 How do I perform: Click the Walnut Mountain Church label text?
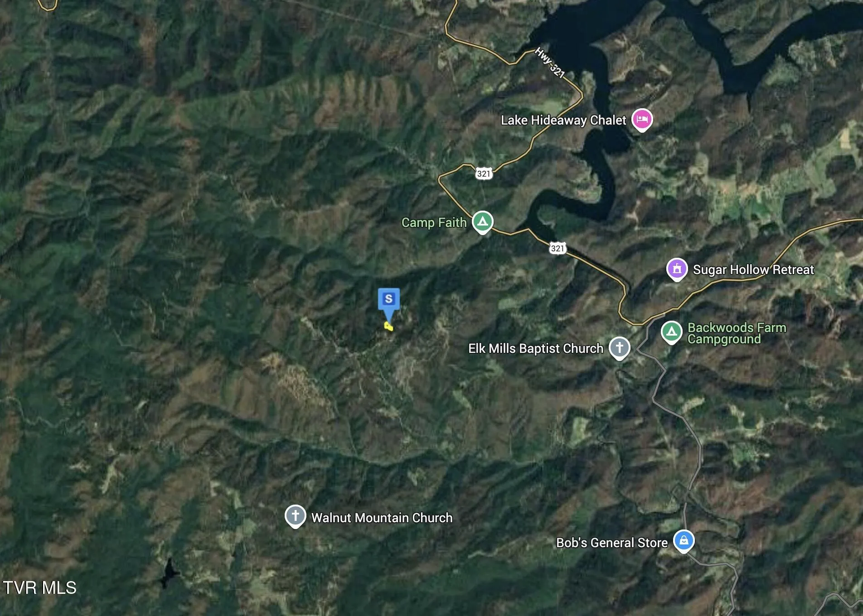382,518
